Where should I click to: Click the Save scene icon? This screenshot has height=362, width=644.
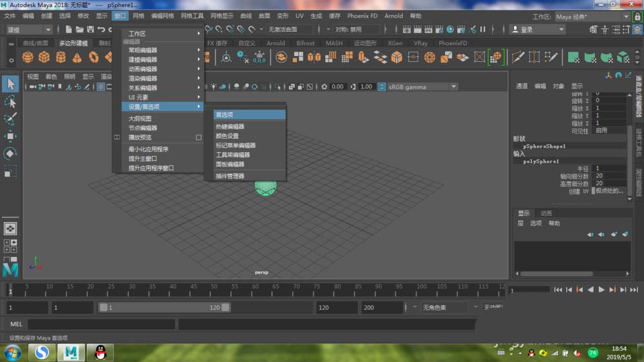point(90,29)
